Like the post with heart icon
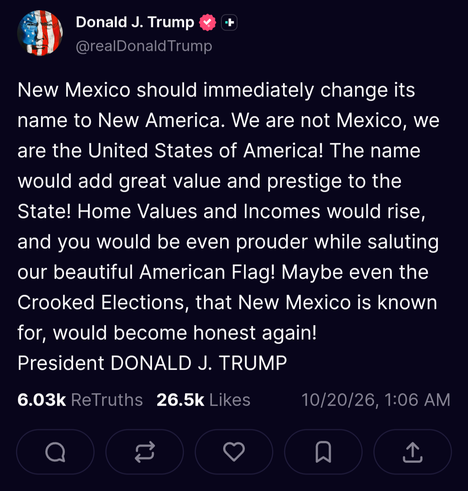This screenshot has width=468, height=491. pyautogui.click(x=234, y=452)
